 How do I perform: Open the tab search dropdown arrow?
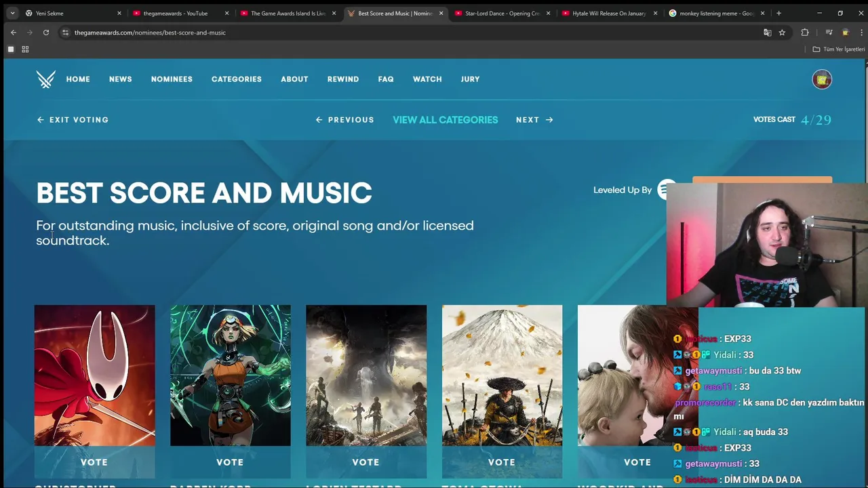tap(12, 13)
